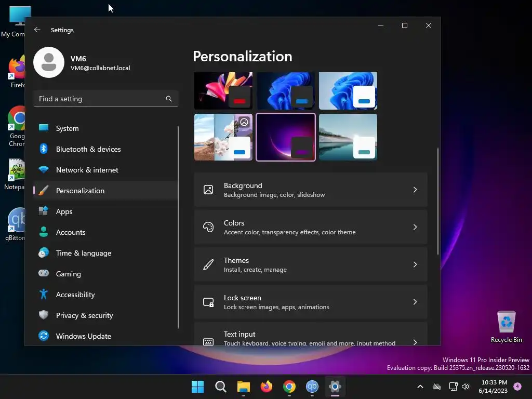Image resolution: width=532 pixels, height=399 pixels.
Task: Open Themes install, create, manage
Action: (311, 264)
